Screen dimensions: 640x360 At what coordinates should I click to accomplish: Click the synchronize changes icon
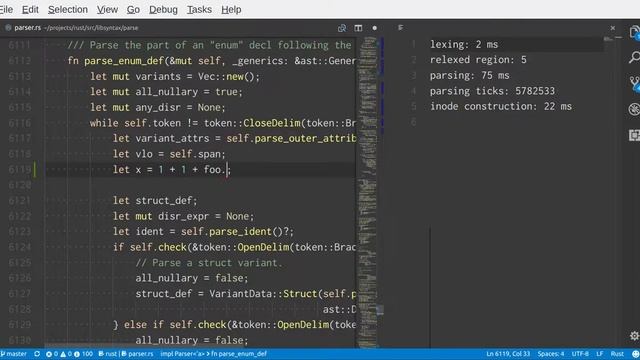pos(37,354)
